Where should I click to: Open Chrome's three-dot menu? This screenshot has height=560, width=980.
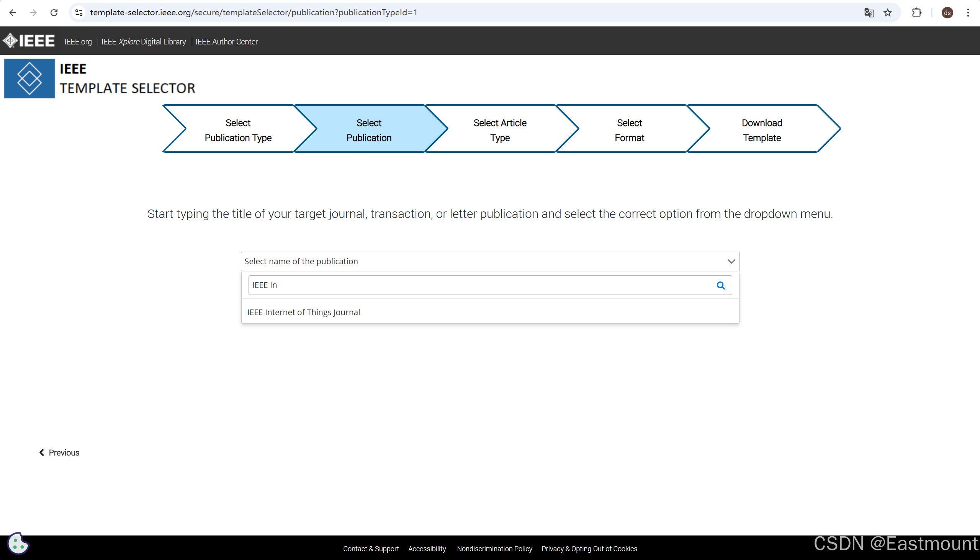pos(968,13)
